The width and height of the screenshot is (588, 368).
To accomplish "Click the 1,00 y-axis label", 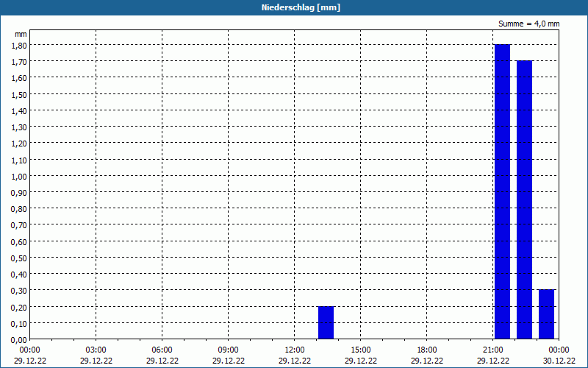I will point(19,176).
